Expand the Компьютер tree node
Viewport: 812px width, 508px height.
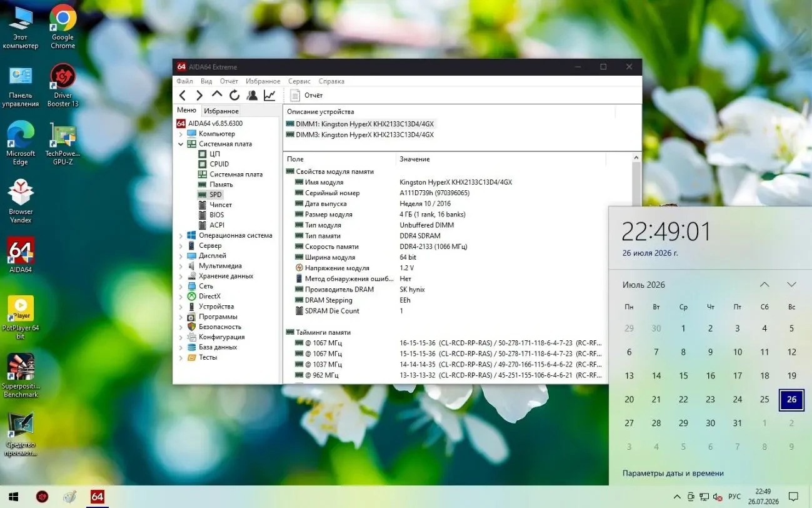(x=181, y=134)
